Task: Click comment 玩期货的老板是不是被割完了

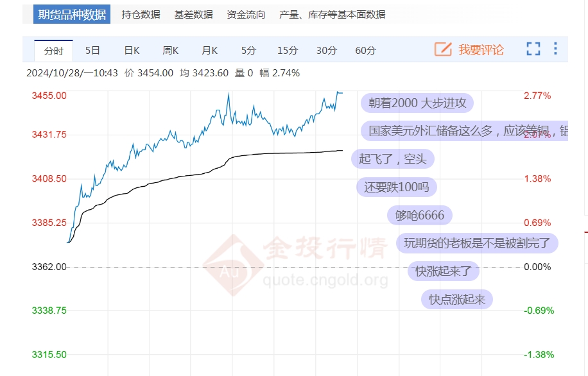Action: pos(477,243)
